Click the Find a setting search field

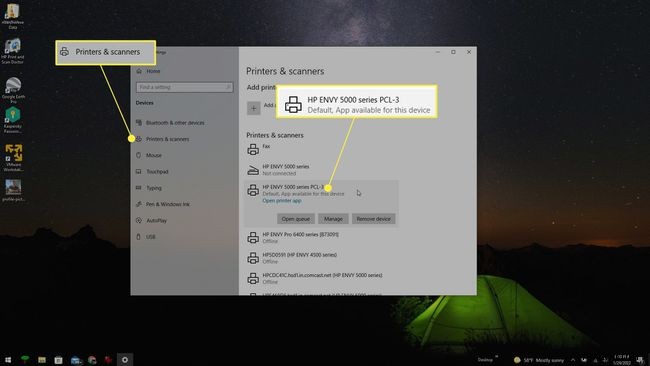click(184, 87)
